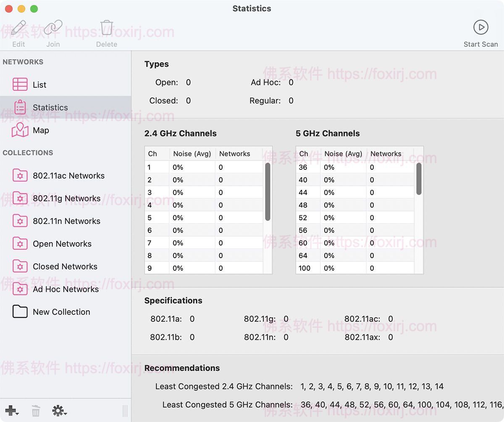Click the Delete trash icon in the toolbar
The width and height of the screenshot is (504, 422).
point(106,26)
